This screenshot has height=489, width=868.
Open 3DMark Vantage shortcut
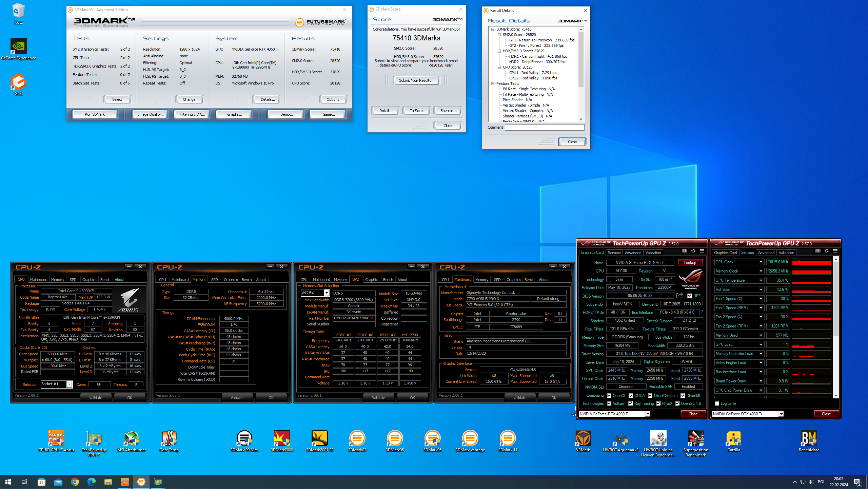click(470, 441)
